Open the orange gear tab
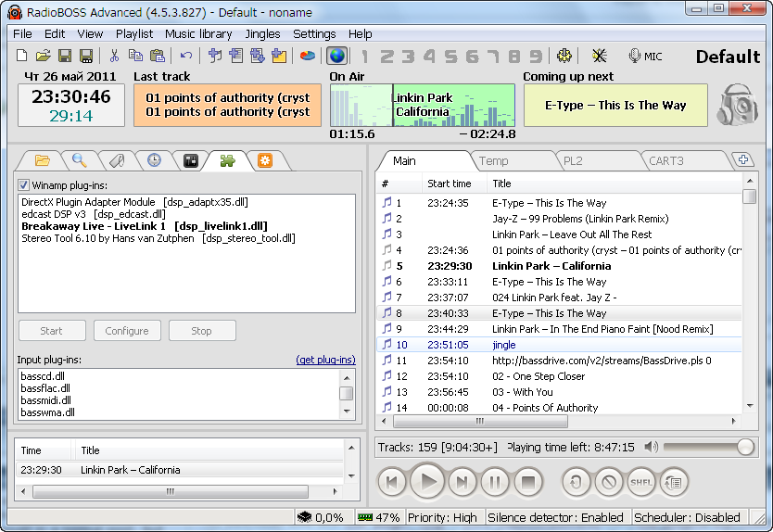Screen dimensions: 773x532 click(265, 160)
